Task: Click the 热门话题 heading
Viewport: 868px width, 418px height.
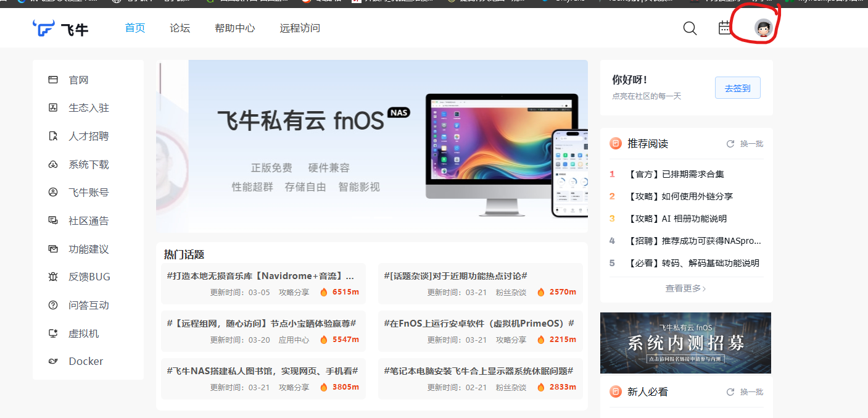Action: [184, 254]
